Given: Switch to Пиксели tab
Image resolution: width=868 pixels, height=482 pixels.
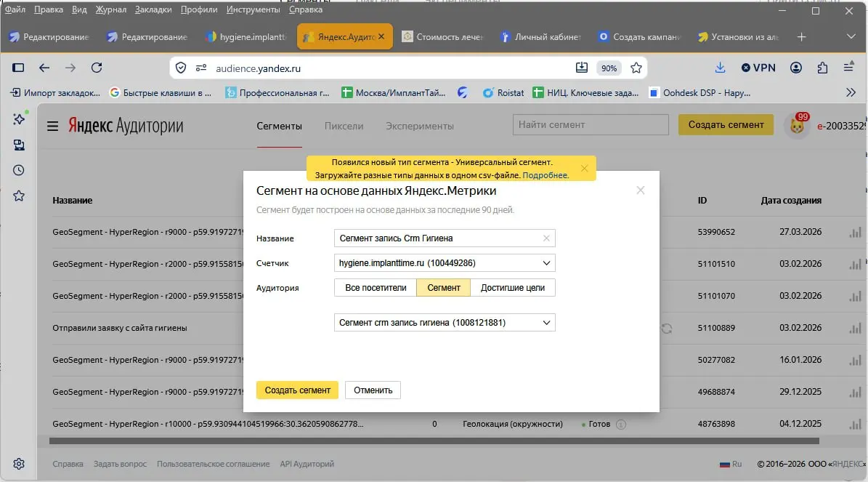Looking at the screenshot, I should coord(344,126).
